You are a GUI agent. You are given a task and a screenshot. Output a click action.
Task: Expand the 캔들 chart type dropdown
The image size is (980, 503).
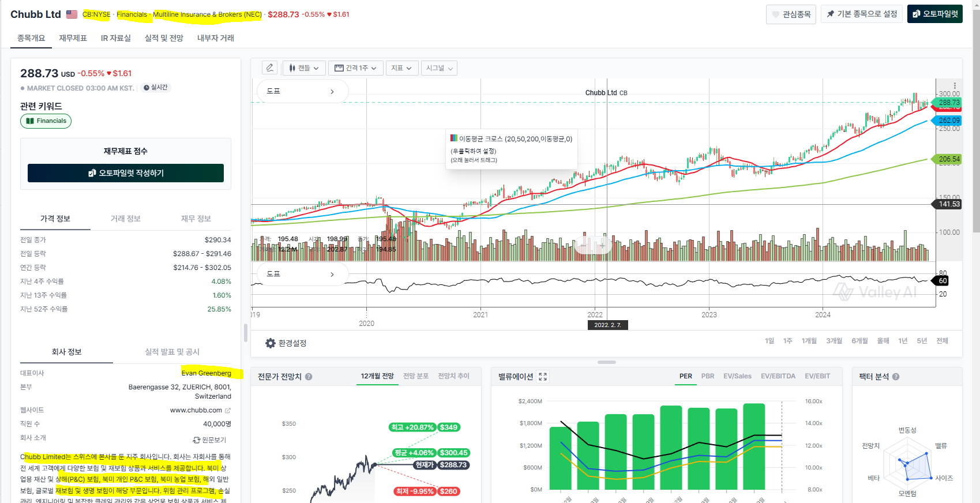point(304,68)
